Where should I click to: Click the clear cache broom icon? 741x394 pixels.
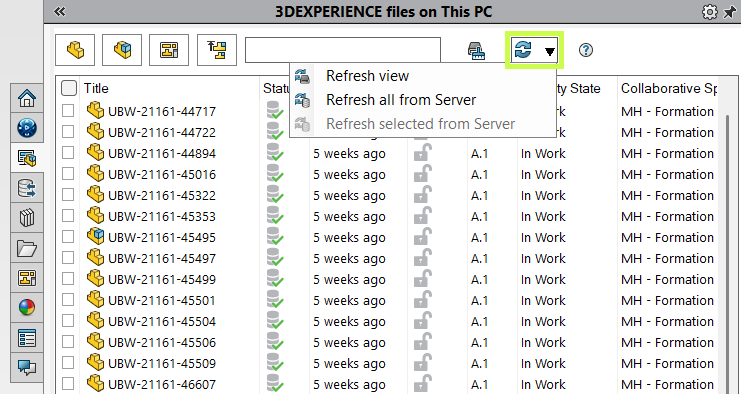coord(476,51)
